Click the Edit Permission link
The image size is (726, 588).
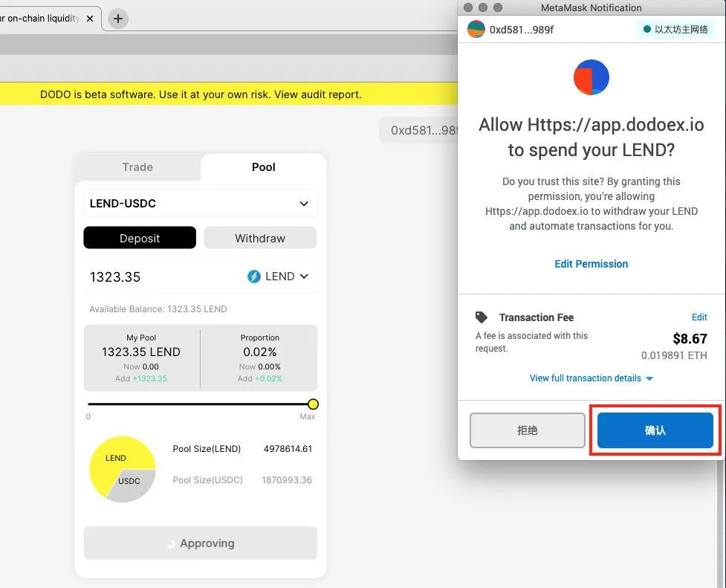(x=592, y=264)
